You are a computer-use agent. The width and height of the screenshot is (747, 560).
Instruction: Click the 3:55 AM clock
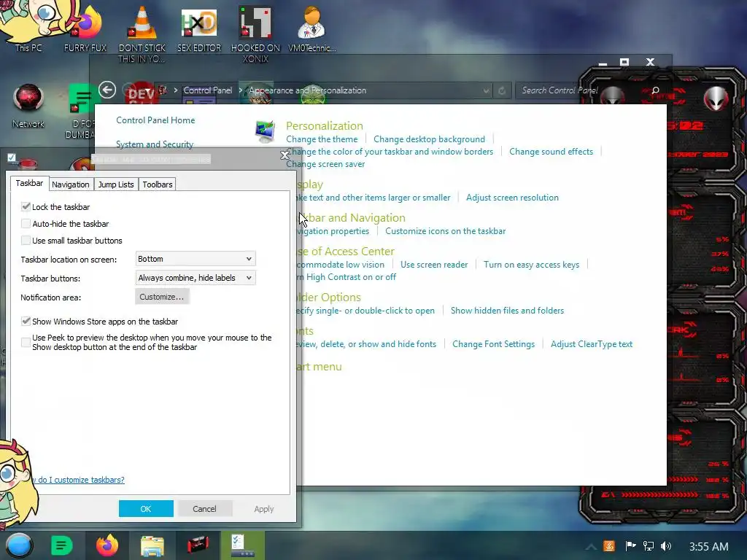pos(708,547)
